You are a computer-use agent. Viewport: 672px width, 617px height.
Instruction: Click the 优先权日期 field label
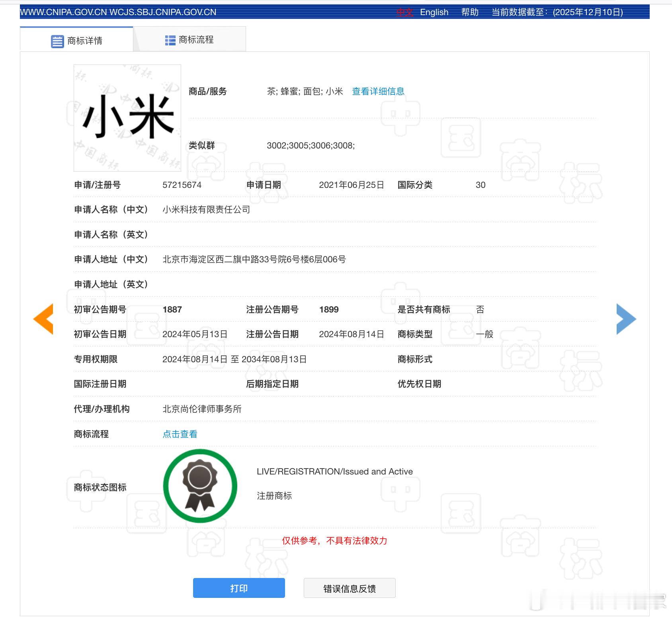[419, 384]
